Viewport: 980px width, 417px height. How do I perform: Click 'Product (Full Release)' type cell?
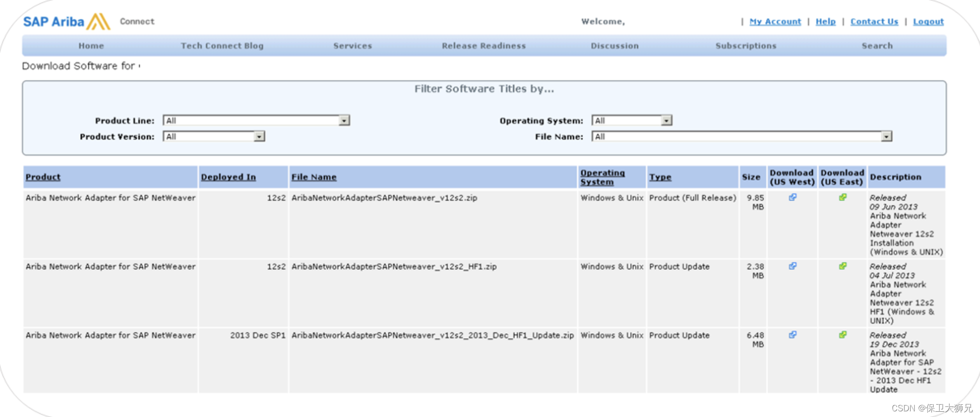tap(693, 198)
